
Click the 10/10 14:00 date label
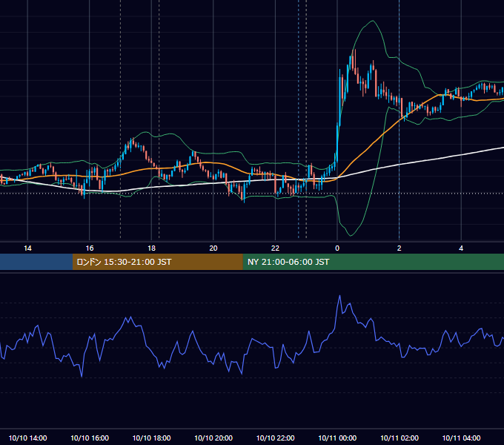pyautogui.click(x=27, y=438)
